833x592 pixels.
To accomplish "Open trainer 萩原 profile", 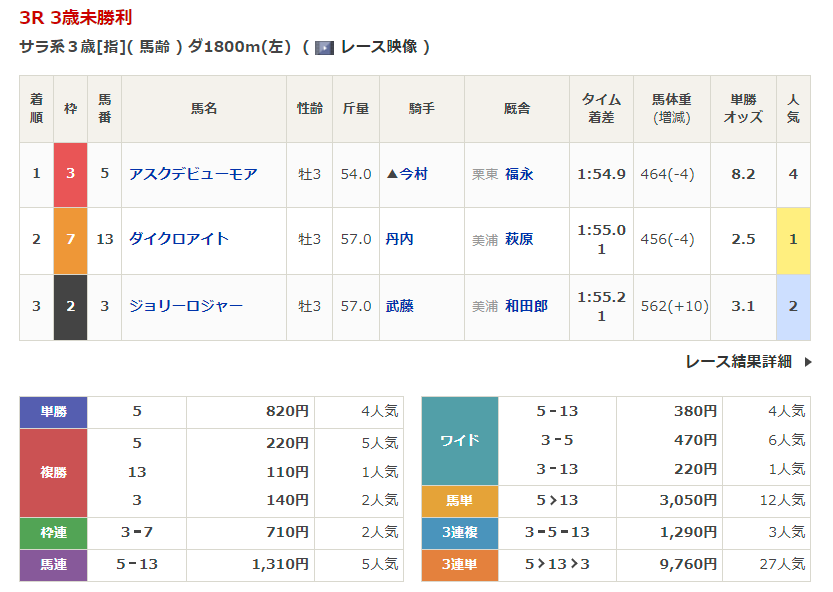I will pyautogui.click(x=519, y=239).
